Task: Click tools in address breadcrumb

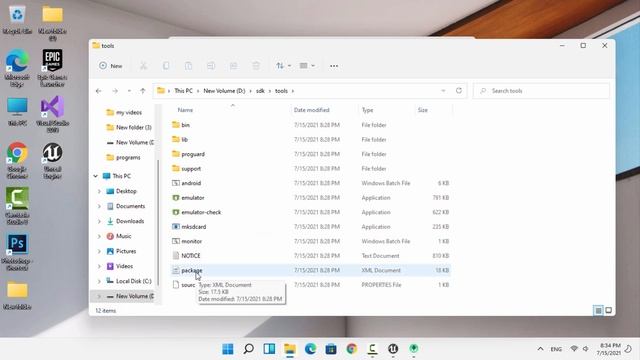Action: (x=281, y=91)
